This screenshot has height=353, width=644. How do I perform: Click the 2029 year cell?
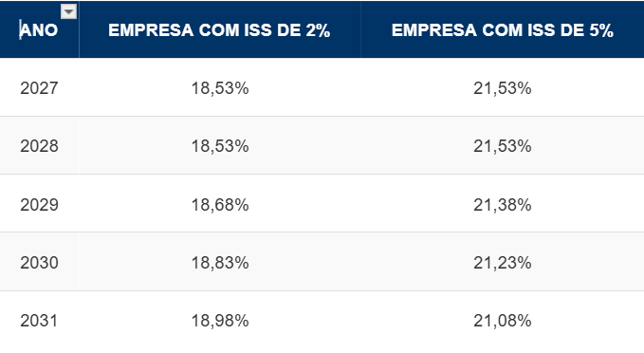(40, 204)
